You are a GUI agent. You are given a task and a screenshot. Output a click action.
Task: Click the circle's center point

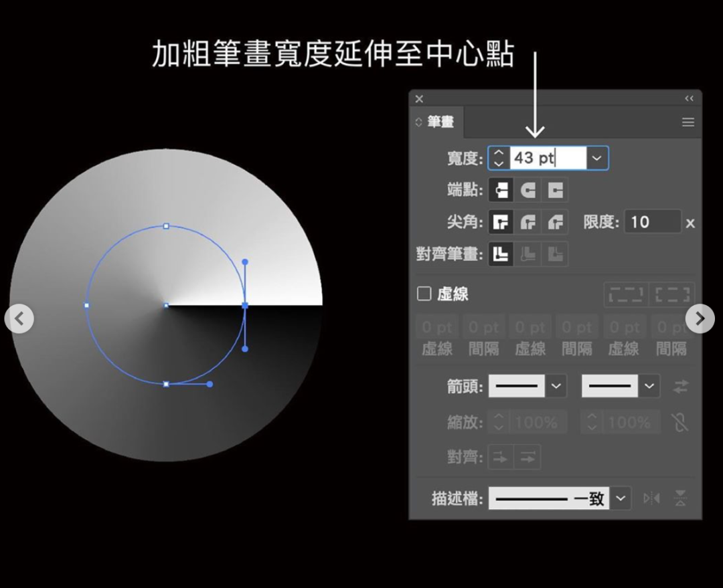point(166,305)
